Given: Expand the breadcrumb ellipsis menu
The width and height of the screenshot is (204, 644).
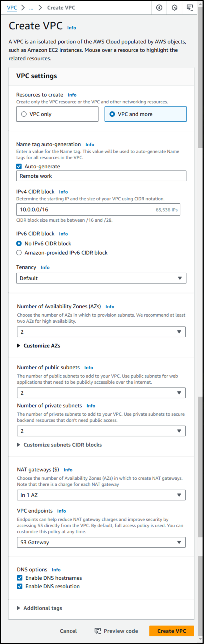Looking at the screenshot, I should [x=31, y=8].
